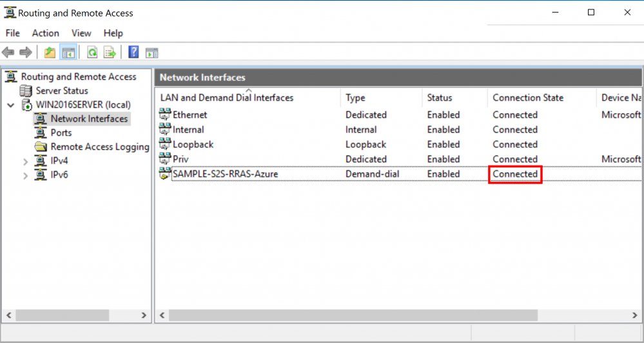The width and height of the screenshot is (644, 343).
Task: Click right arrow of interface list scrollbar
Action: coord(634,315)
